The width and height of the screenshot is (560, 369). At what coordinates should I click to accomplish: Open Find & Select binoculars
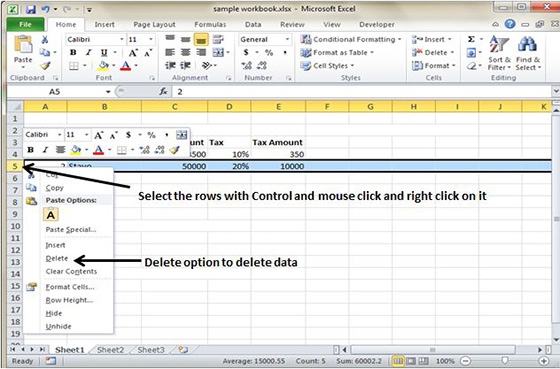coord(528,53)
